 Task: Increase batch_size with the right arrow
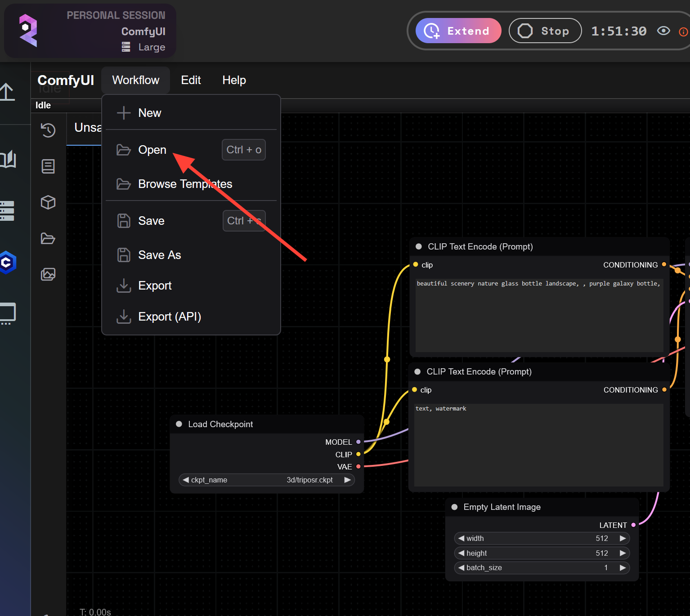coord(623,567)
